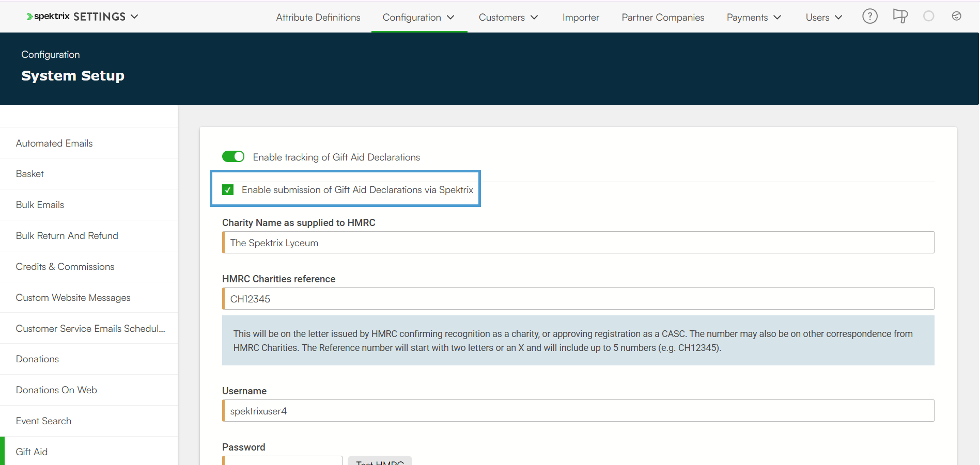Viewport: 980px width, 465px height.
Task: Uncheck Enable submission of Gift Aid Declarations
Action: pyautogui.click(x=228, y=190)
